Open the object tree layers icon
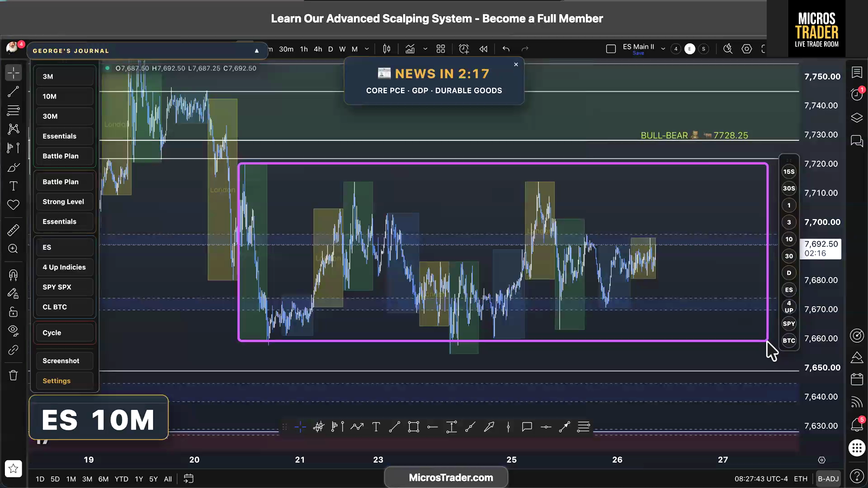 (857, 118)
